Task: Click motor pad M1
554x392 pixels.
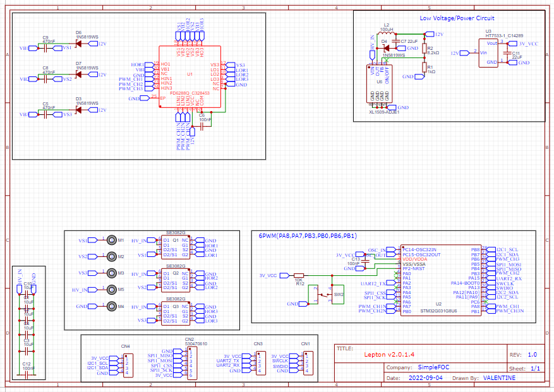Action: (112, 240)
